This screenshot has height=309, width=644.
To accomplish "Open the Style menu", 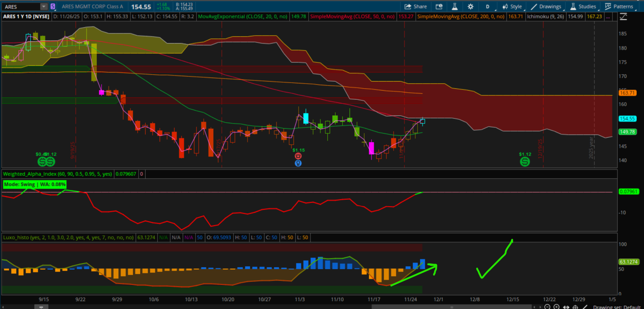I will 512,6.
